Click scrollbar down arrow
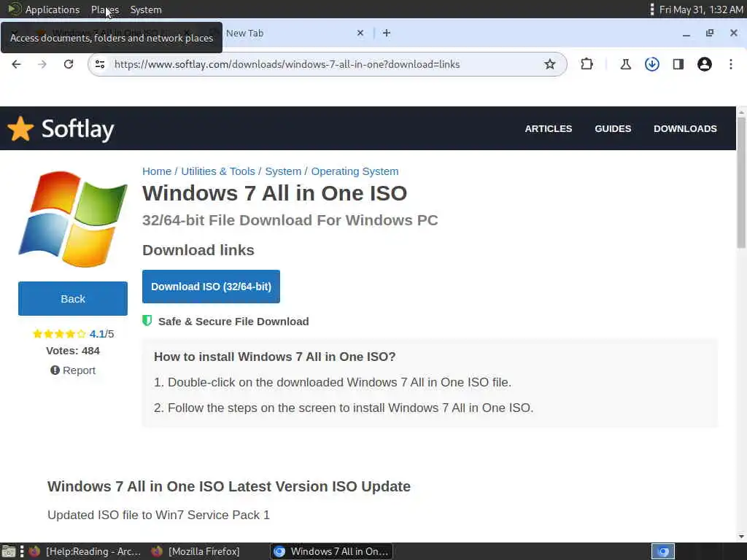This screenshot has width=747, height=560. click(x=741, y=537)
